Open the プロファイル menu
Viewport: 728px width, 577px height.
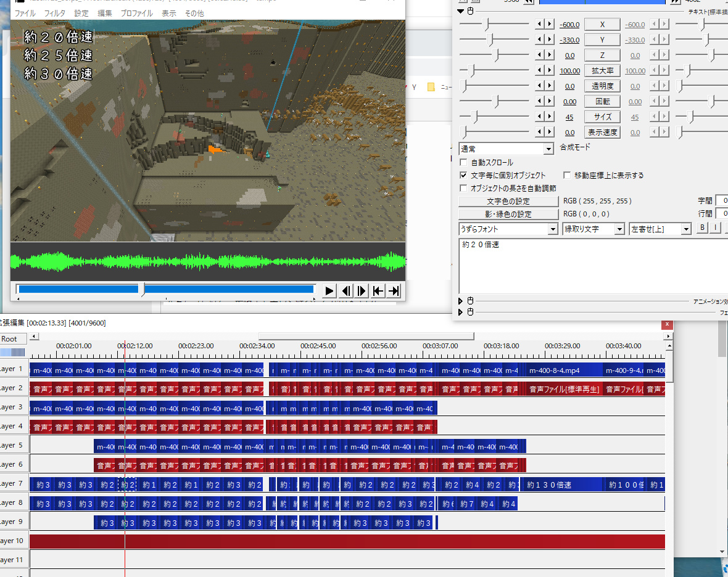[x=136, y=14]
